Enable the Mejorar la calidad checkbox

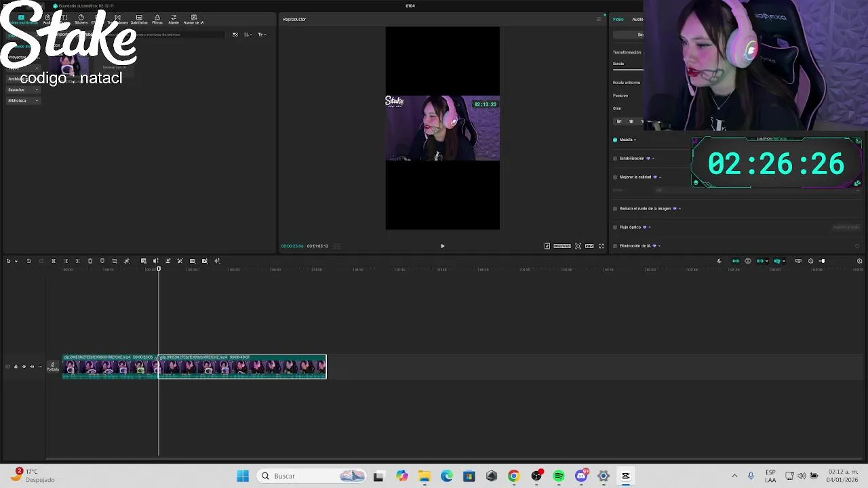(x=615, y=177)
